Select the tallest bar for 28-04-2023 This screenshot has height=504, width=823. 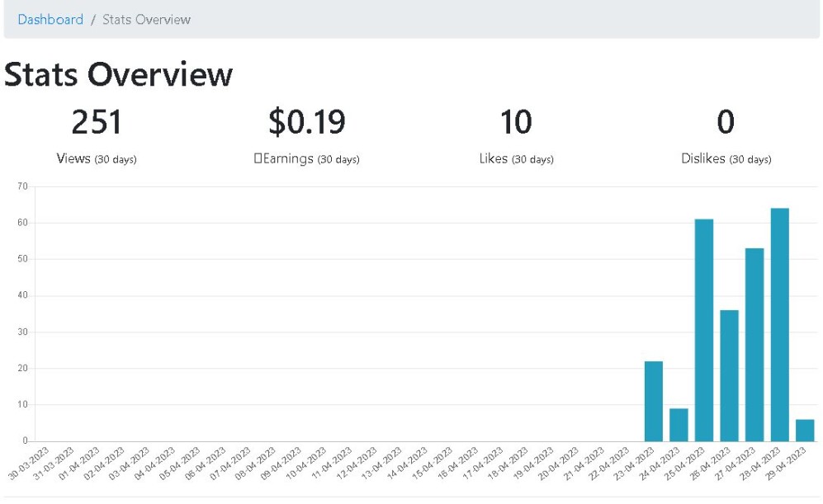[779, 325]
